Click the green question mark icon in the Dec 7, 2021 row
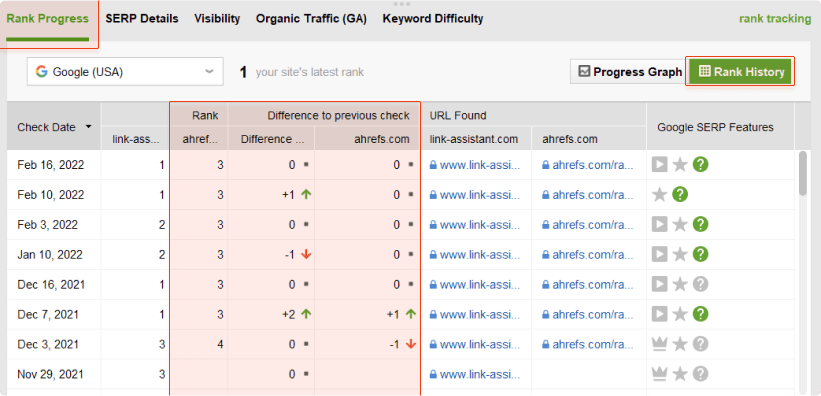This screenshot has height=396, width=821. (x=700, y=314)
